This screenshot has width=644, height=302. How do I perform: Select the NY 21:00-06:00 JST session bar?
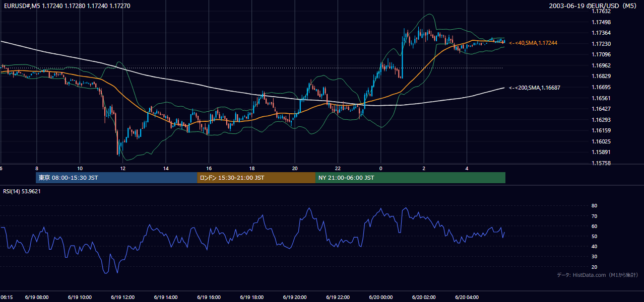pyautogui.click(x=410, y=178)
